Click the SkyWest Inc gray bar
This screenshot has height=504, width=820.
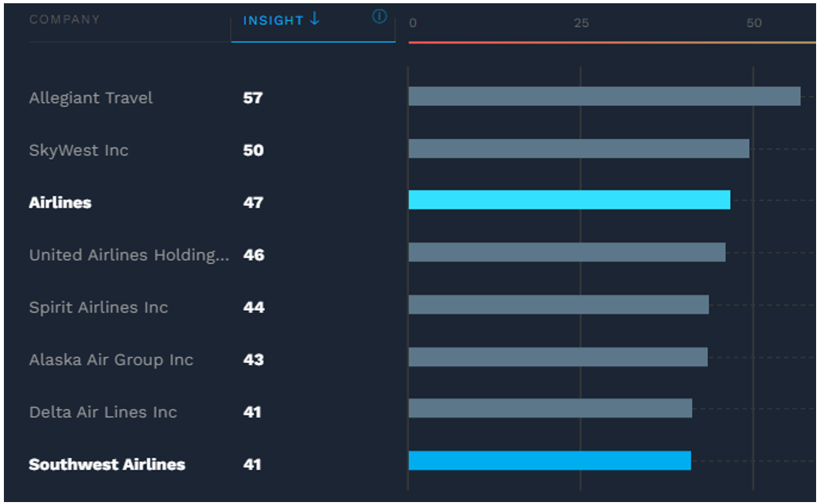click(579, 148)
